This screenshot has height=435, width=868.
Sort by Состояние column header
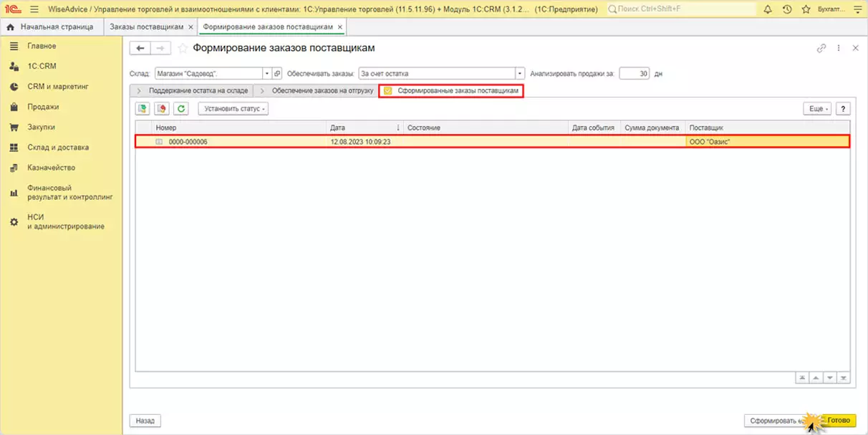click(x=486, y=128)
